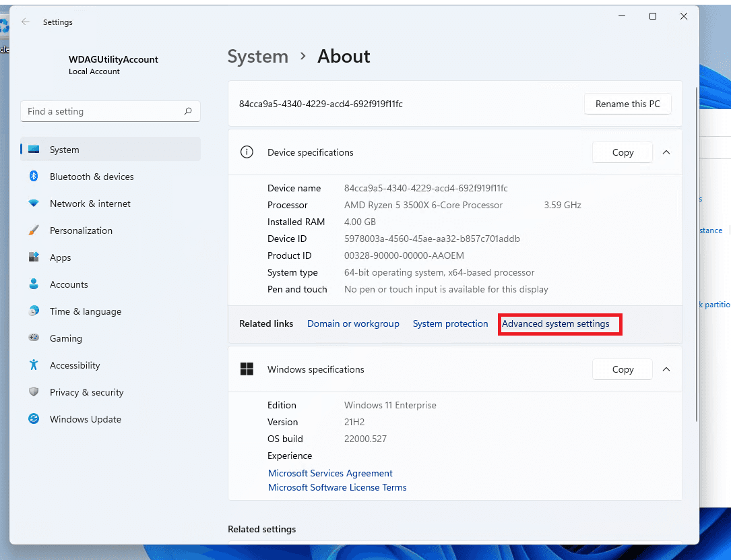Screen dimensions: 731x560
Task: Open Microsoft Software License Terms link
Action: coord(337,487)
